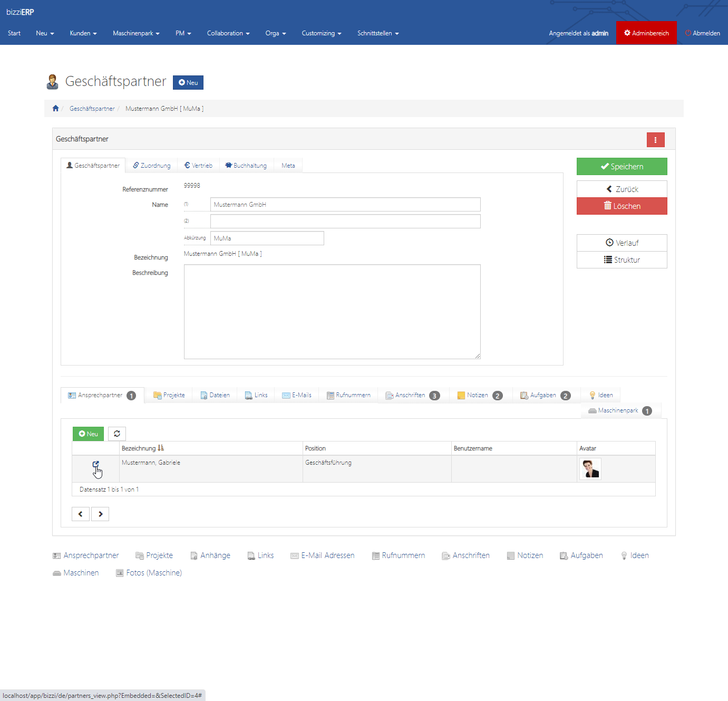Click Start in the navigation bar
The width and height of the screenshot is (728, 701).
pos(14,33)
